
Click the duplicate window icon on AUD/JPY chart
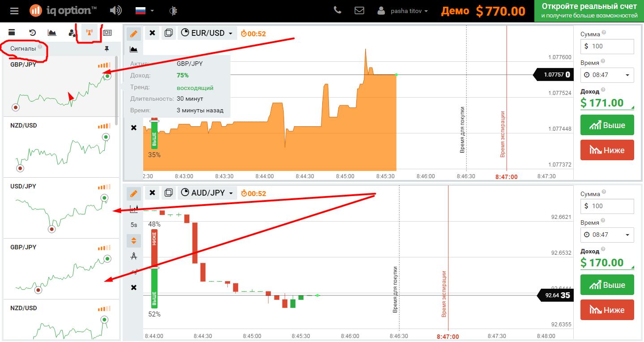pyautogui.click(x=168, y=193)
